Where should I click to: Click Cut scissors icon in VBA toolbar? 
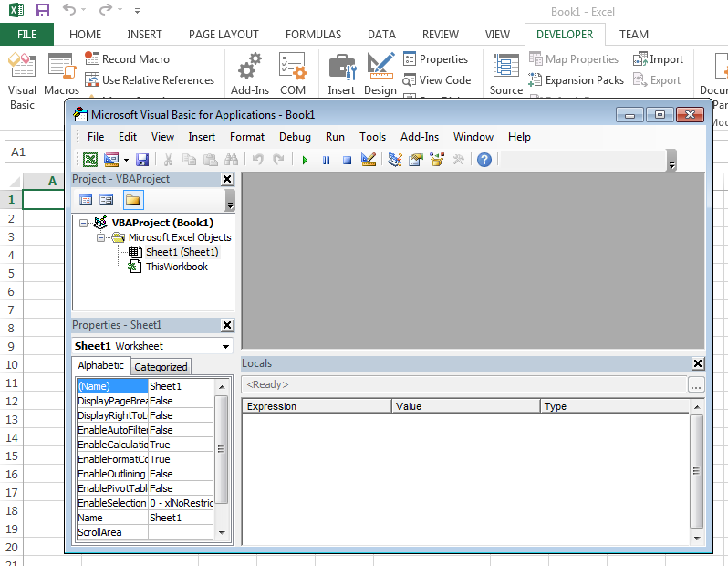coord(168,160)
